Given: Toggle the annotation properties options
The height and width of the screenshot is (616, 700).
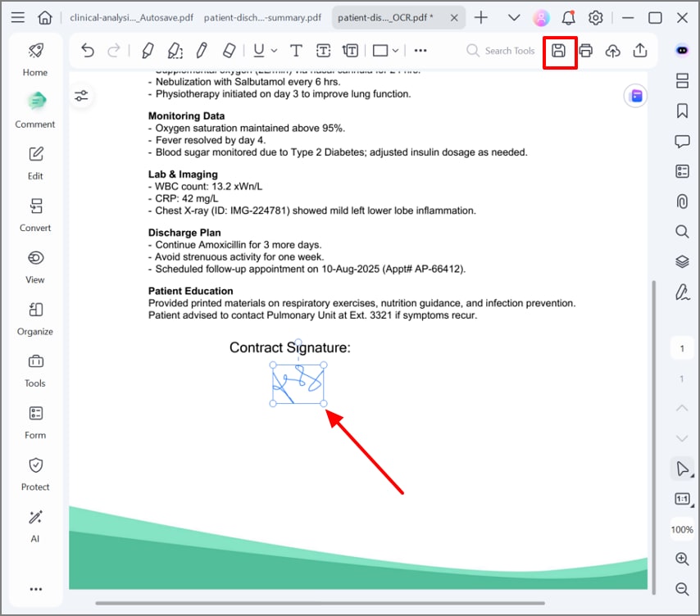Looking at the screenshot, I should [81, 95].
